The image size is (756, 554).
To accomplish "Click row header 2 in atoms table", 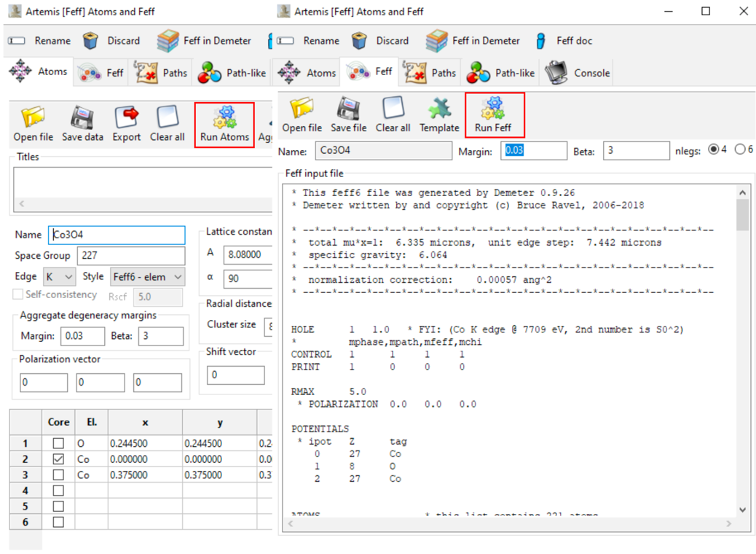I will coord(25,459).
